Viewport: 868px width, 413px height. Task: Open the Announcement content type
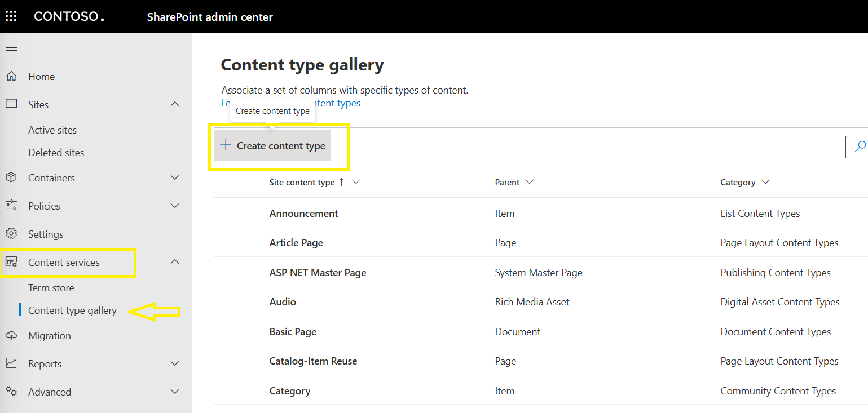tap(304, 214)
